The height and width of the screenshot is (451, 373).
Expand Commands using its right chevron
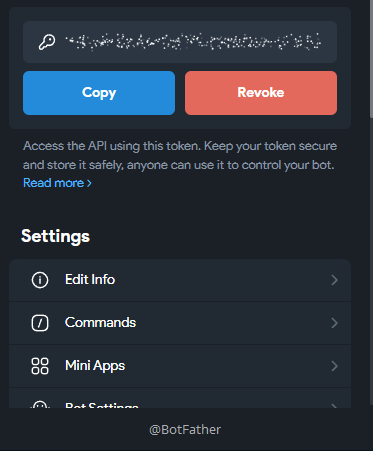(x=334, y=323)
